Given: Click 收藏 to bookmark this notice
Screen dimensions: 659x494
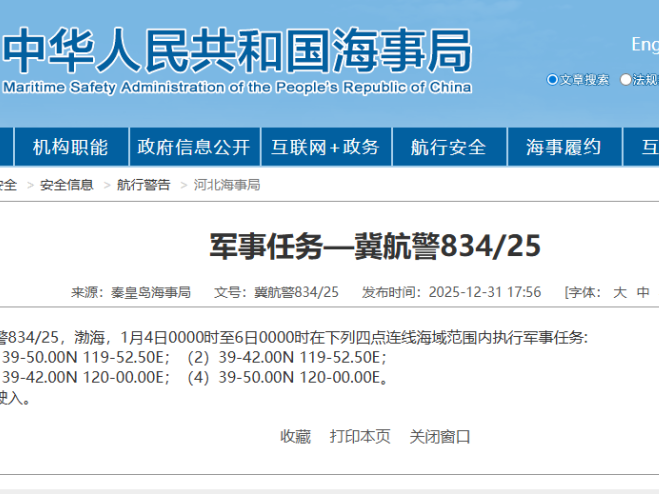Looking at the screenshot, I should click(295, 436).
